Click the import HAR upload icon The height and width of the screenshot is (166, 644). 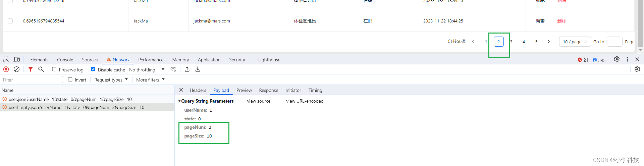pos(187,69)
